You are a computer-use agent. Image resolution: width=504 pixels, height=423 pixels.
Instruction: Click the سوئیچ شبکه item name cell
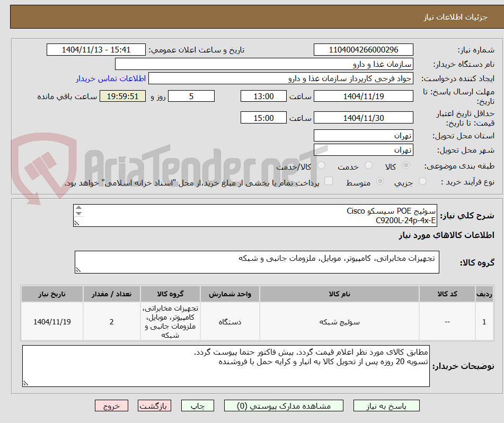coord(339,321)
